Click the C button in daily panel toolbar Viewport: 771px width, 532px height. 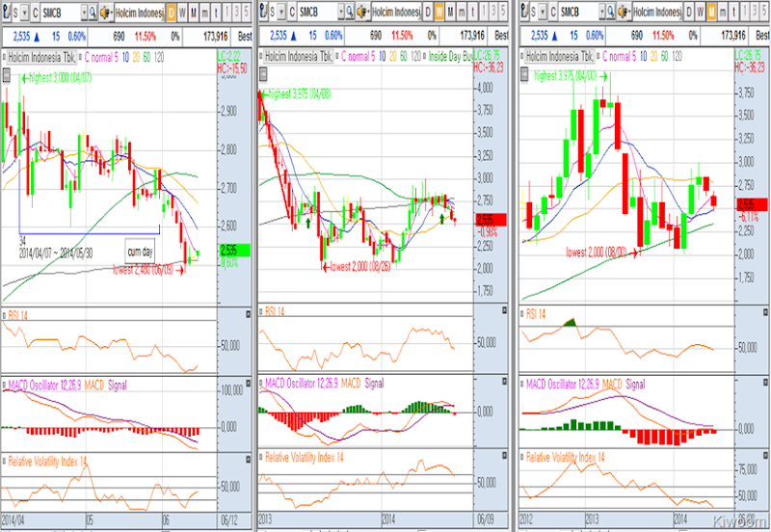click(x=36, y=13)
